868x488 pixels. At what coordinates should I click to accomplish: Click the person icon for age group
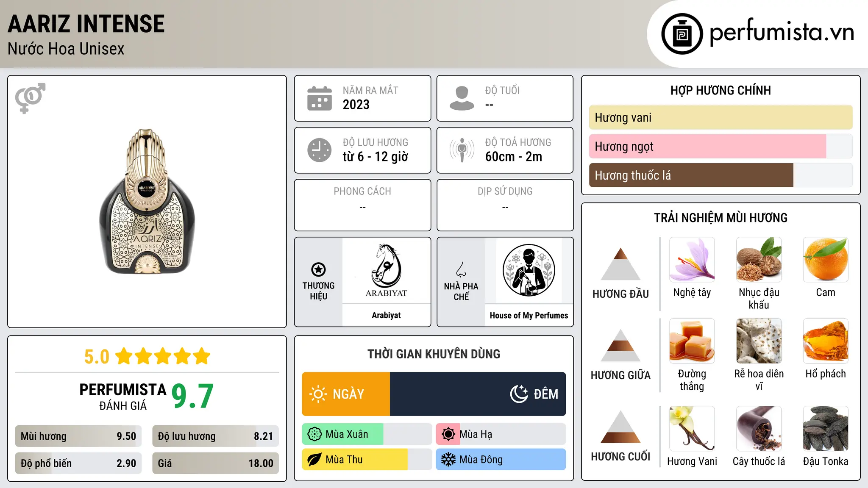[x=462, y=98]
